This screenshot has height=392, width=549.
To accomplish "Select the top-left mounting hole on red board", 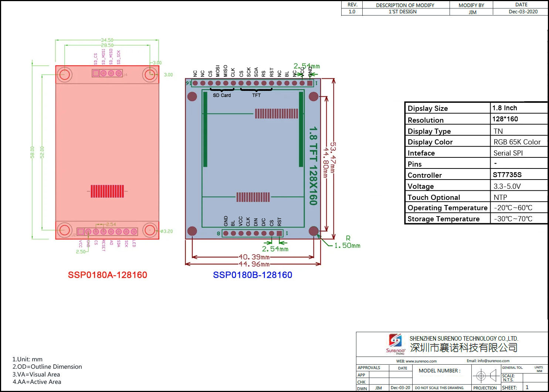I will click(64, 75).
